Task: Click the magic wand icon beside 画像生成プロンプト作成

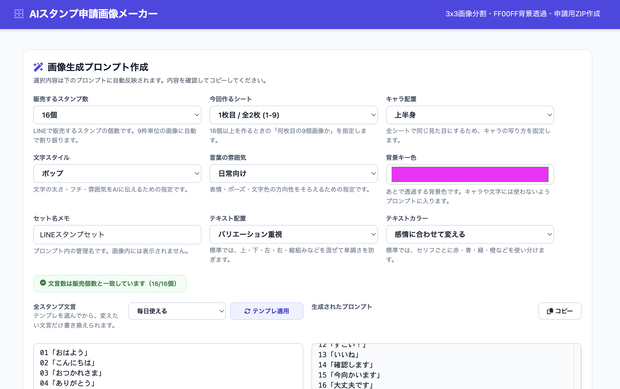Action: (38, 67)
